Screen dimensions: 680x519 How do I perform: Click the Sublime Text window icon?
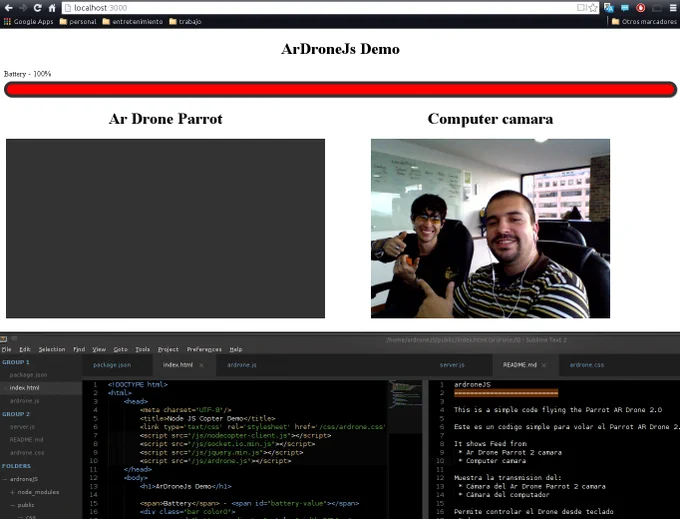(3, 339)
